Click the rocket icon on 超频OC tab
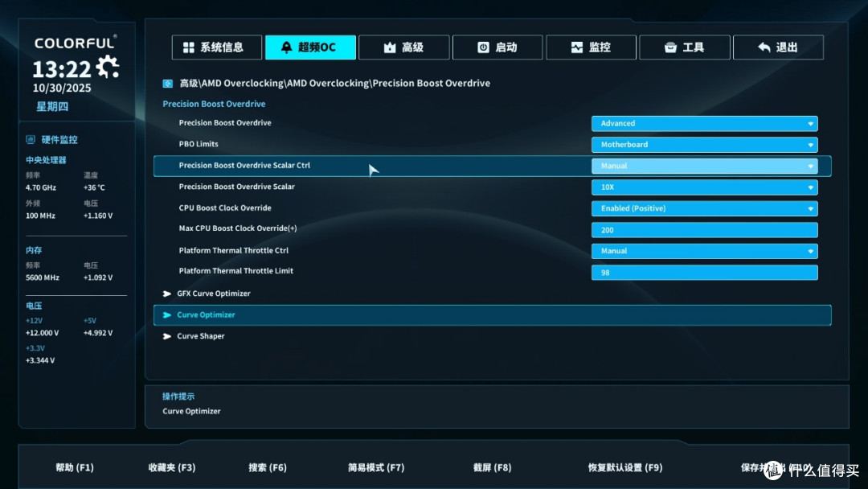 [x=286, y=47]
